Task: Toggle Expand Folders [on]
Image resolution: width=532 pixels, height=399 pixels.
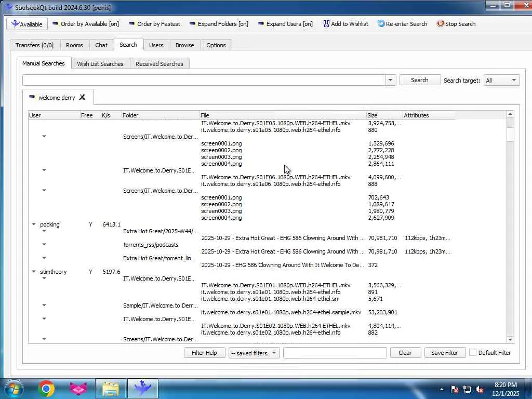Action: (x=219, y=24)
